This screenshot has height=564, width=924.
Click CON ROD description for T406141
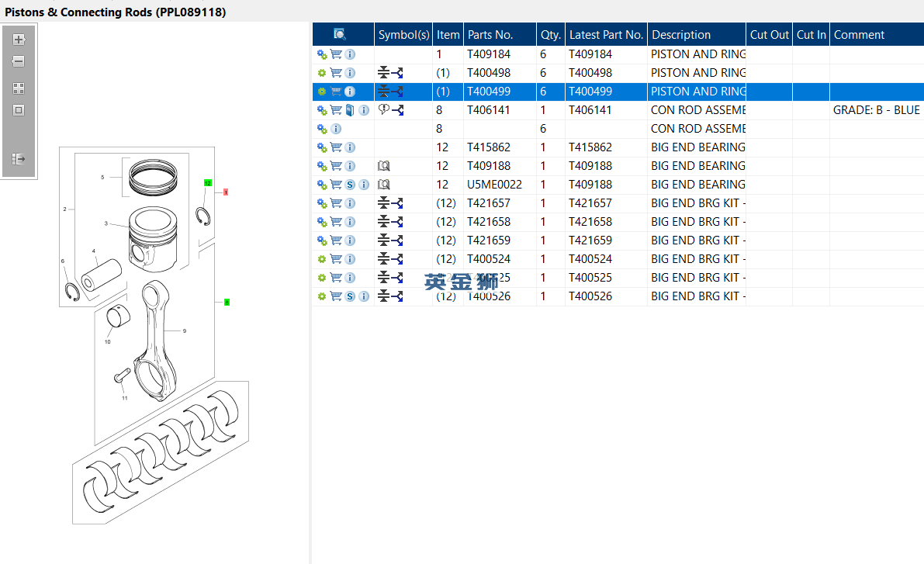coord(697,110)
